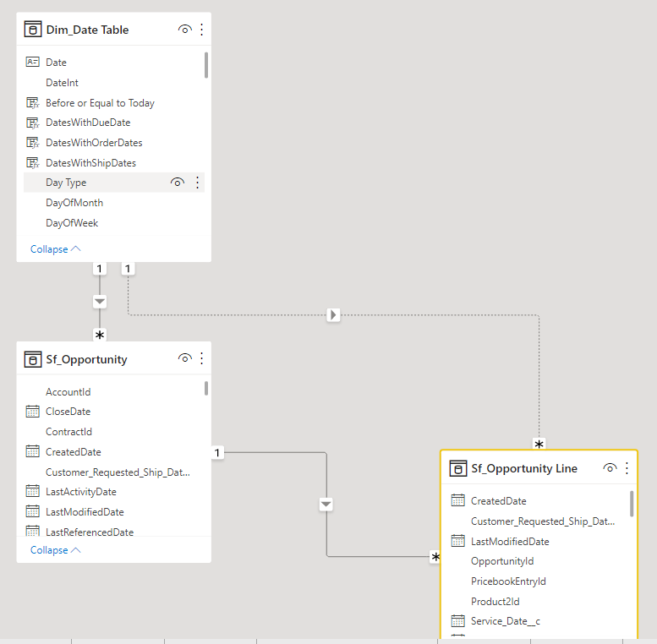
Task: Click calendar icon beside LastReferencedDate
Action: click(x=33, y=531)
